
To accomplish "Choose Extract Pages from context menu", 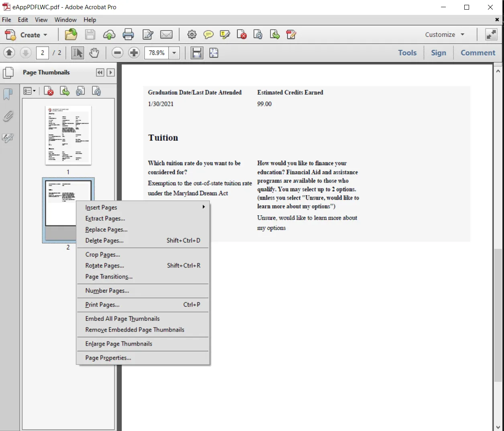I will [x=143, y=219].
